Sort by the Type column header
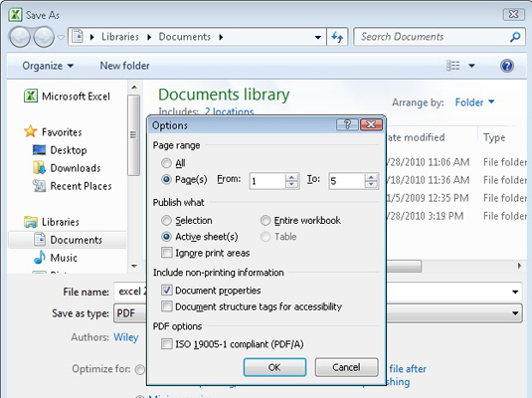Viewport: 532px width, 398px height. pyautogui.click(x=494, y=137)
